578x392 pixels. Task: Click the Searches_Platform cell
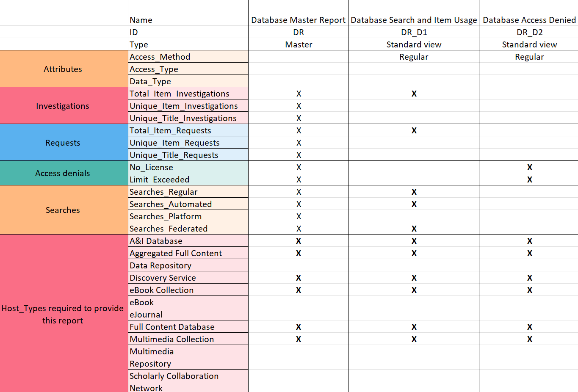(188, 216)
